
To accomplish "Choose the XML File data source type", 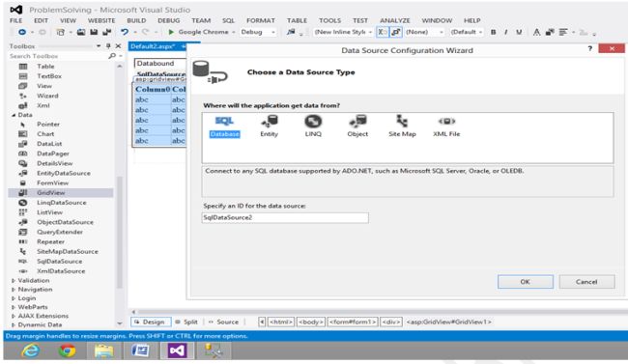I will pos(446,126).
